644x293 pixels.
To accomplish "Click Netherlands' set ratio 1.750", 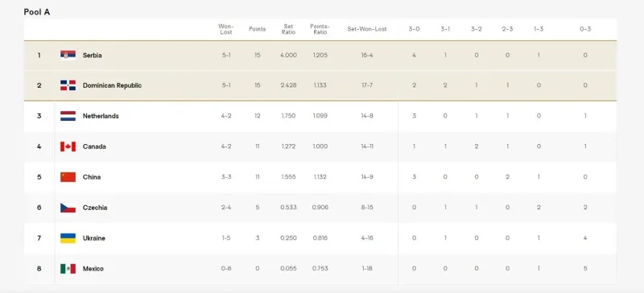I will pyautogui.click(x=288, y=116).
